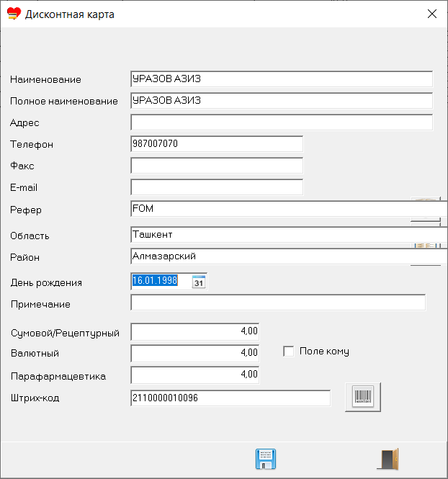The height and width of the screenshot is (479, 448).
Task: Click the barcode generate button
Action: [x=363, y=397]
